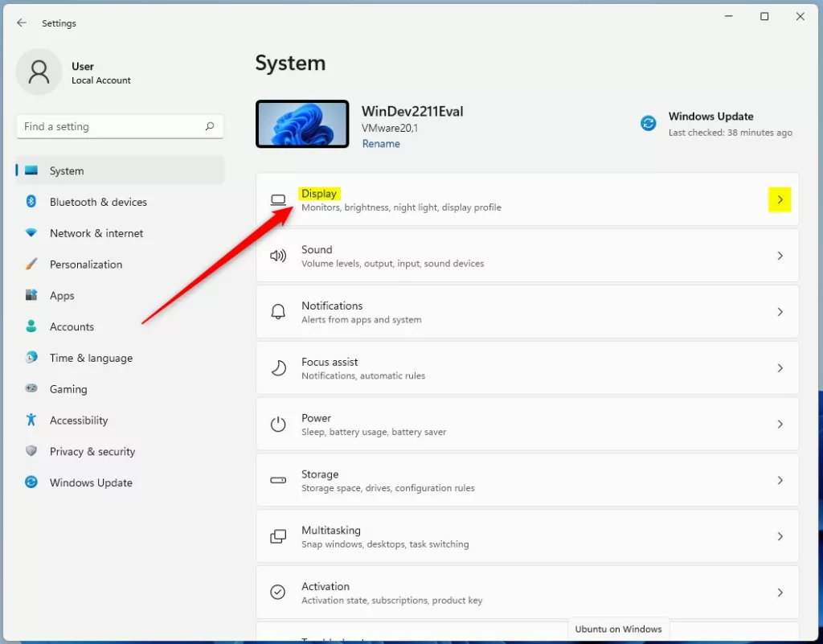
Task: Click the Storage drive icon
Action: pos(278,480)
